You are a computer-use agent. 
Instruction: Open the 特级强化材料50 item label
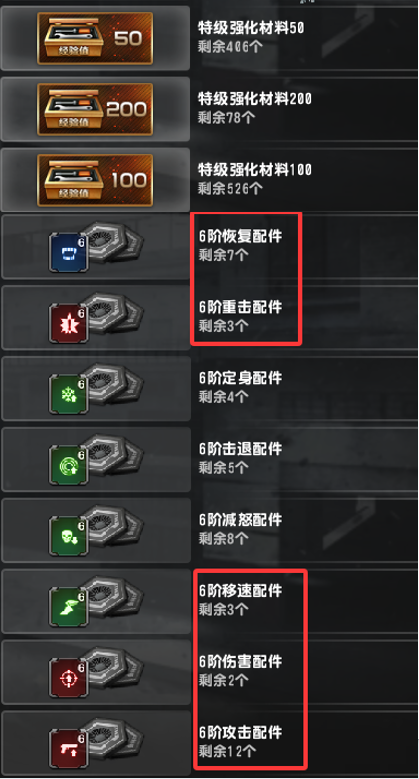(x=251, y=28)
